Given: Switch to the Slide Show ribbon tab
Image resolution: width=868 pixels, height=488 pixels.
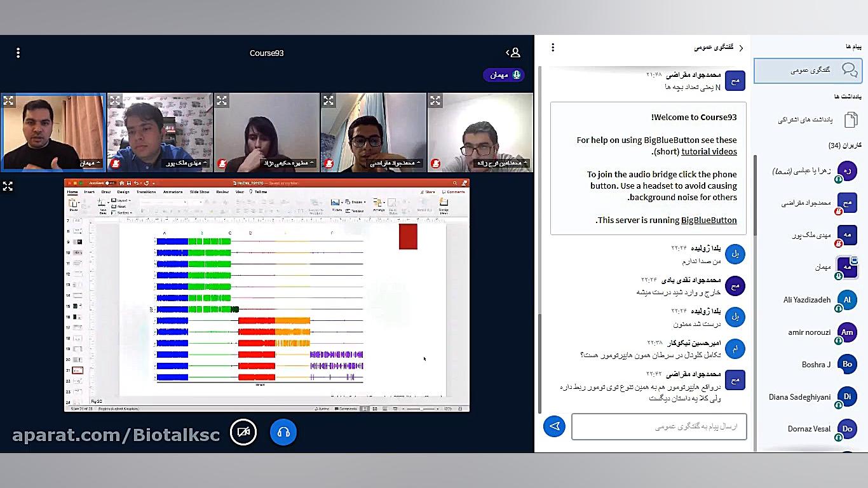Looking at the screenshot, I should coord(199,192).
